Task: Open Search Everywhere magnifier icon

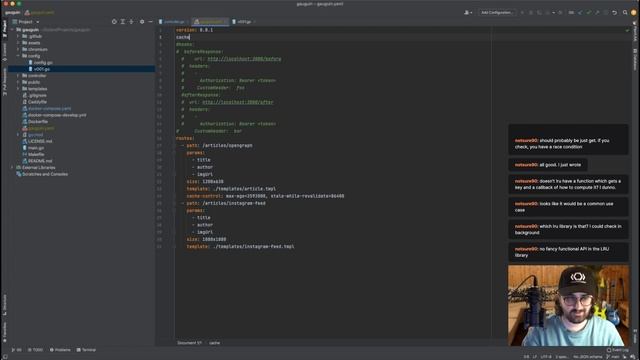Action: 625,13
